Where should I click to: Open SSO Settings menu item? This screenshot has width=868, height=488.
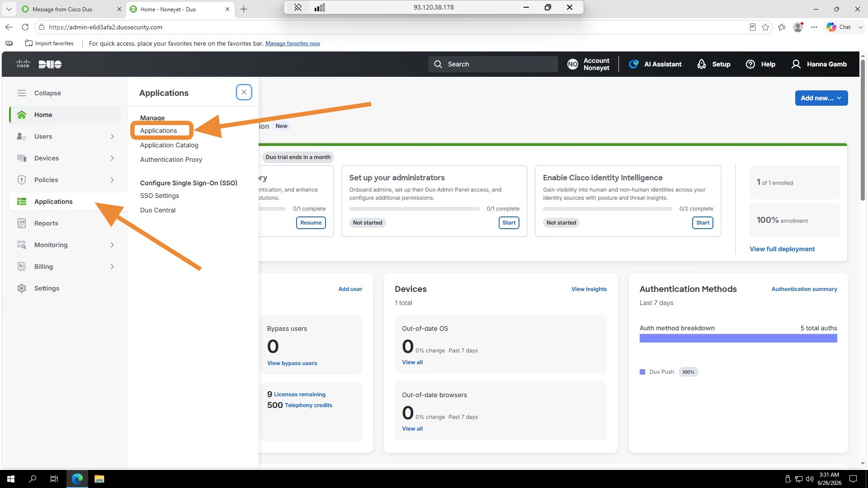[159, 196]
